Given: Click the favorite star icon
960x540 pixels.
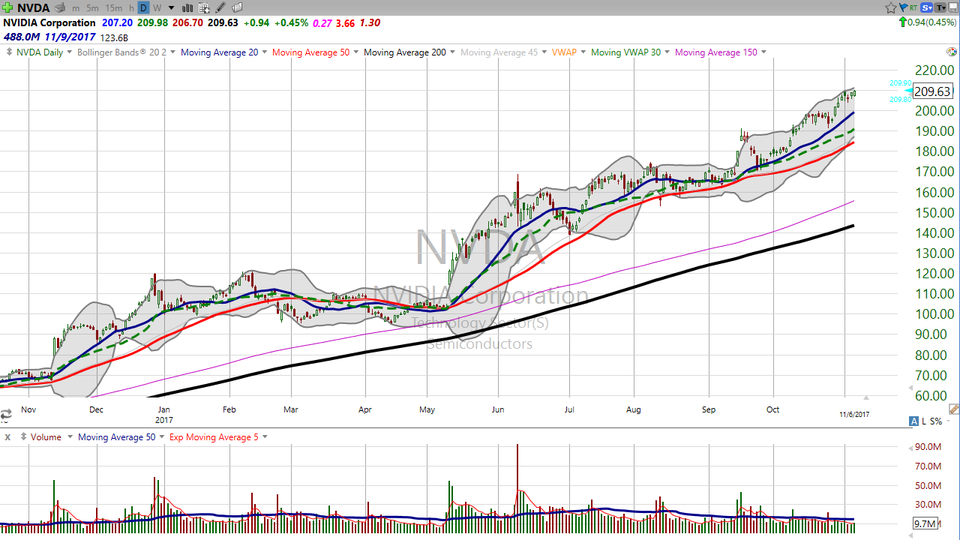Looking at the screenshot, I should [x=891, y=8].
